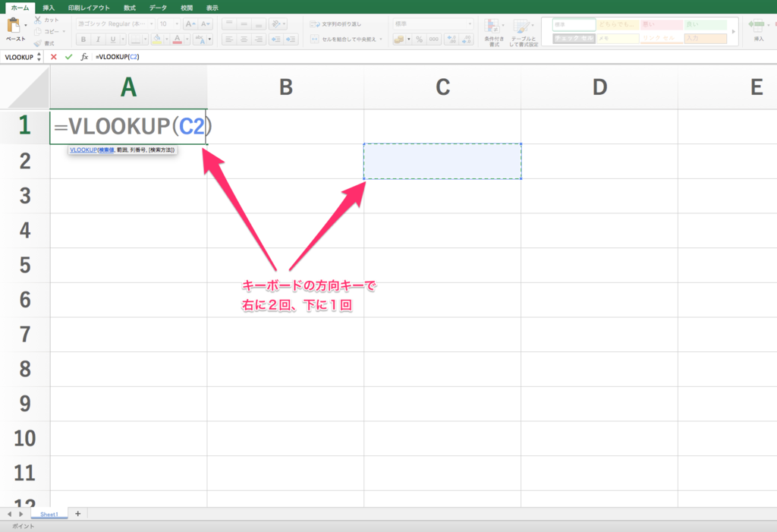Select the チェック セル cell style
This screenshot has width=777, height=532.
574,38
